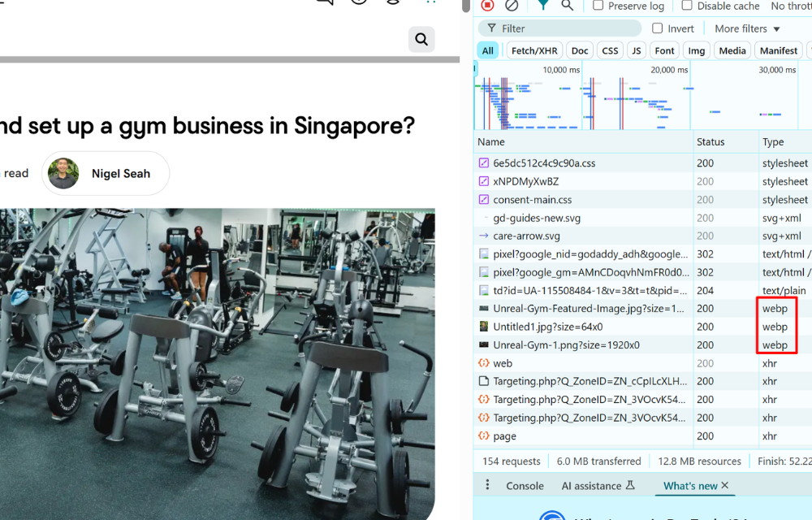Close the What's new drawer tab
The height and width of the screenshot is (520, 812).
click(x=725, y=485)
